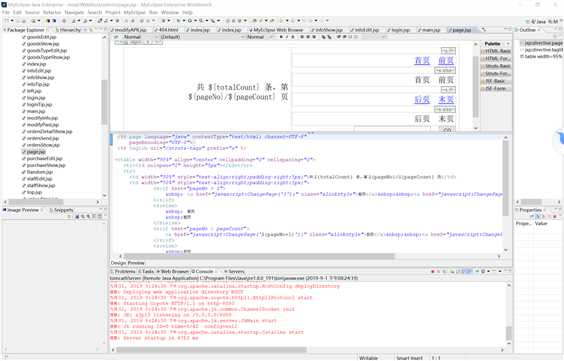Expand the Palette options arrow
The height and width of the screenshot is (361, 564).
(x=508, y=44)
